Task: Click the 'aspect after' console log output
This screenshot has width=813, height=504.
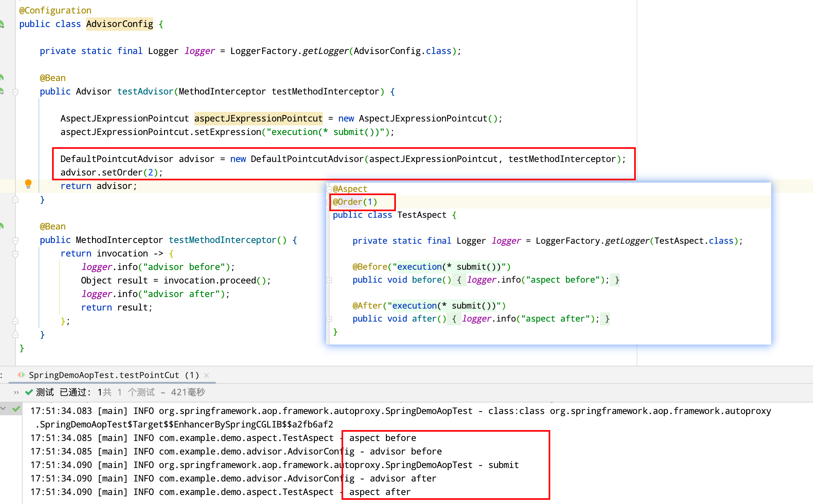Action: (380, 492)
